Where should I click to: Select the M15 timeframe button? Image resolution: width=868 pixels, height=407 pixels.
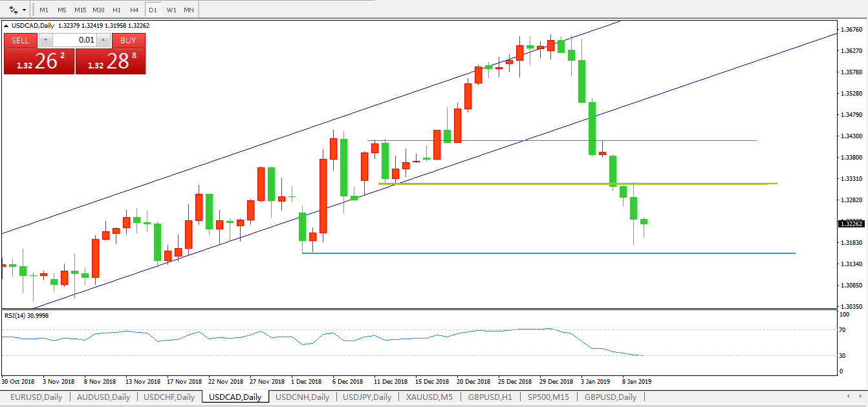point(80,10)
